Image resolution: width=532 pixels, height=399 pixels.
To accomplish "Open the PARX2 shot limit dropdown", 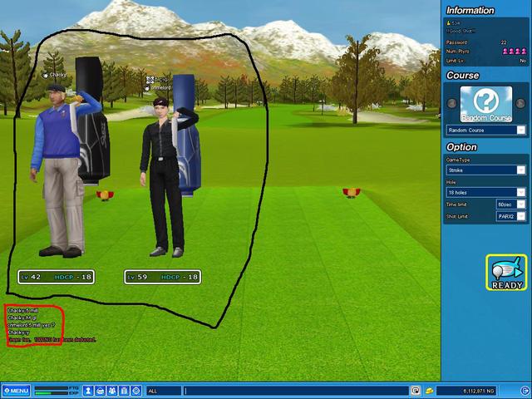I will [x=520, y=216].
